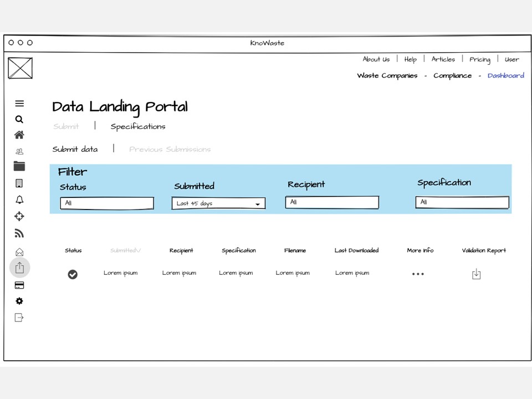The width and height of the screenshot is (532, 399).
Task: Download the validation report icon in row
Action: (x=477, y=274)
